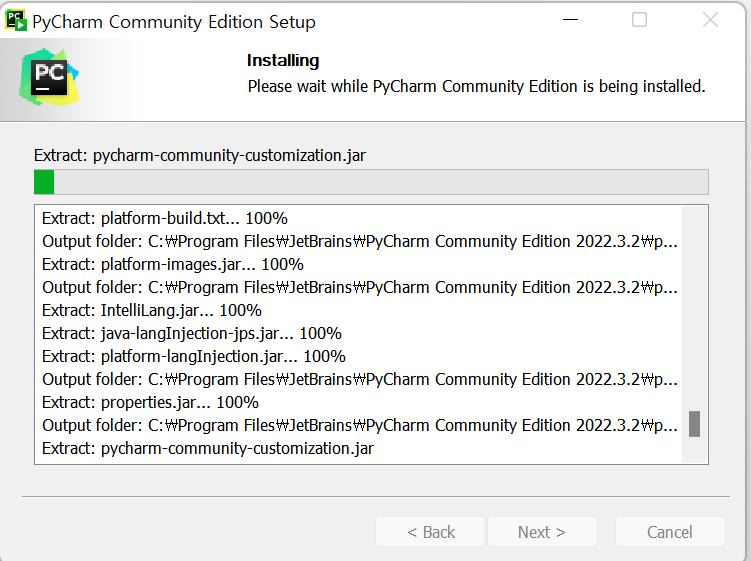Minimize the PyCharm Setup window

(x=570, y=20)
